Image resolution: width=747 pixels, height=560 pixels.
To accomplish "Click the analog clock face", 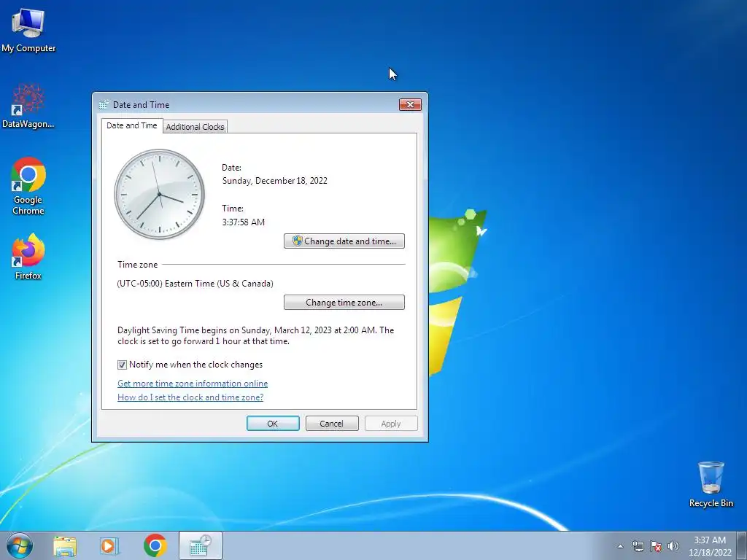I will click(x=159, y=194).
